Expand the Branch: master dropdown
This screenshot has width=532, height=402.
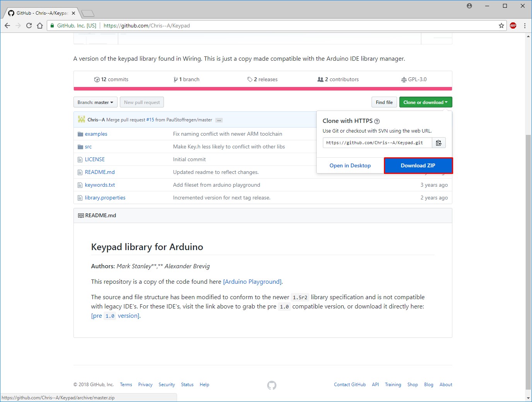click(x=95, y=102)
